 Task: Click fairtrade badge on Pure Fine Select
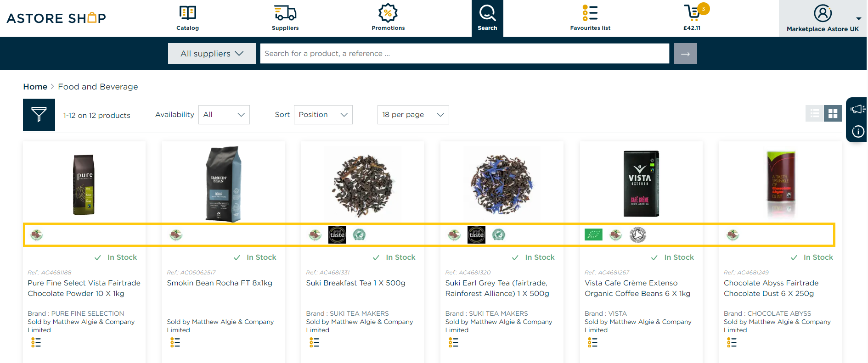(x=37, y=235)
